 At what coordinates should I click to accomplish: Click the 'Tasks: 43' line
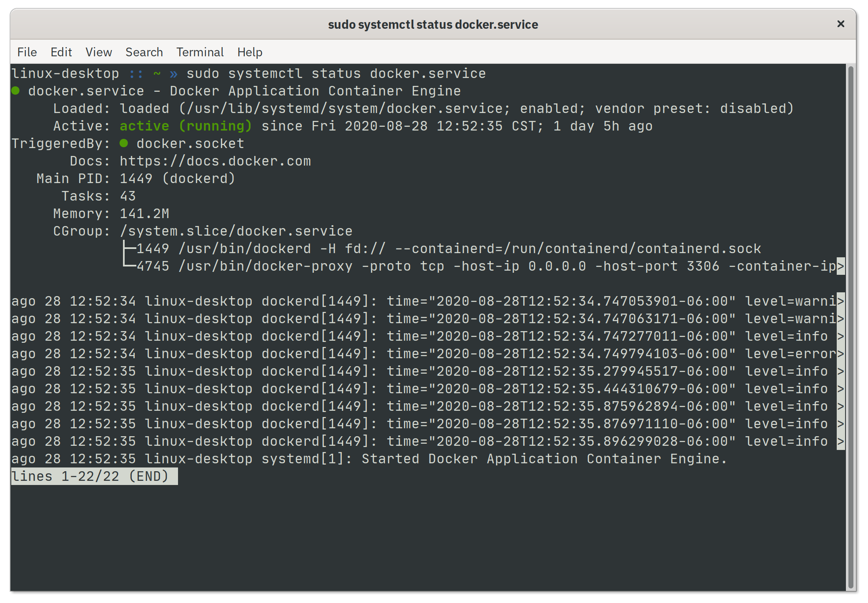(x=99, y=196)
